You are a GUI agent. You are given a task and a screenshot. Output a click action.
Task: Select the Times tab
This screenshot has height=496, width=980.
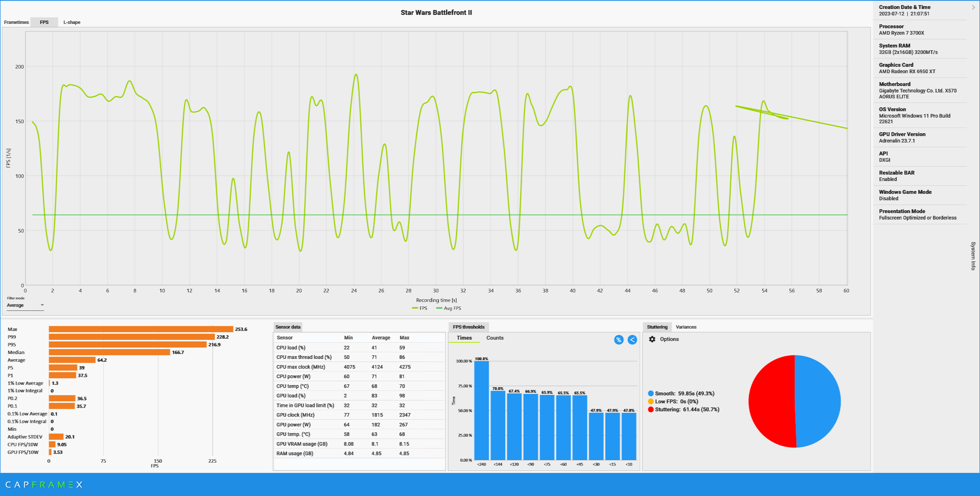tap(464, 338)
